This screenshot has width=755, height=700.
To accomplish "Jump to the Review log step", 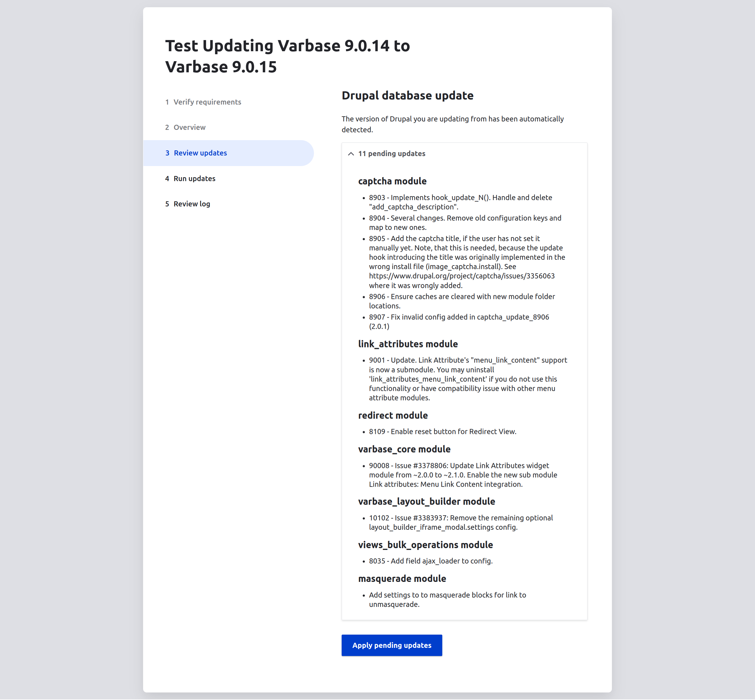I will tap(192, 204).
